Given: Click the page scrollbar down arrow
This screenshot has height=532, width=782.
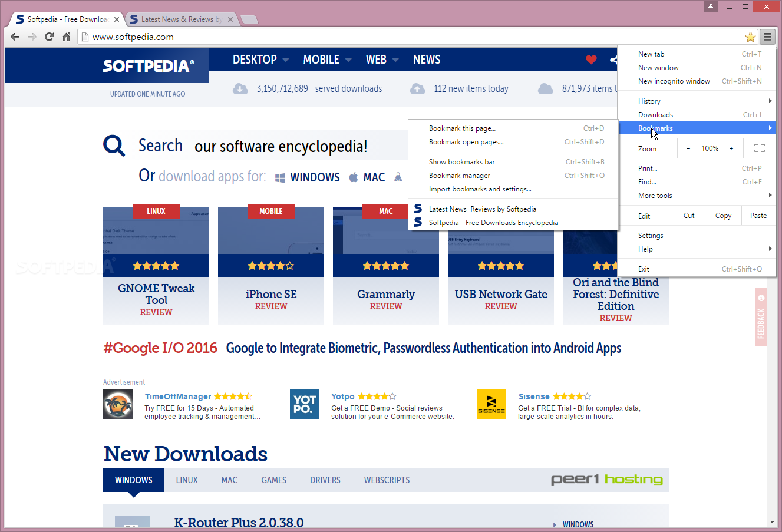Looking at the screenshot, I should click(x=773, y=522).
